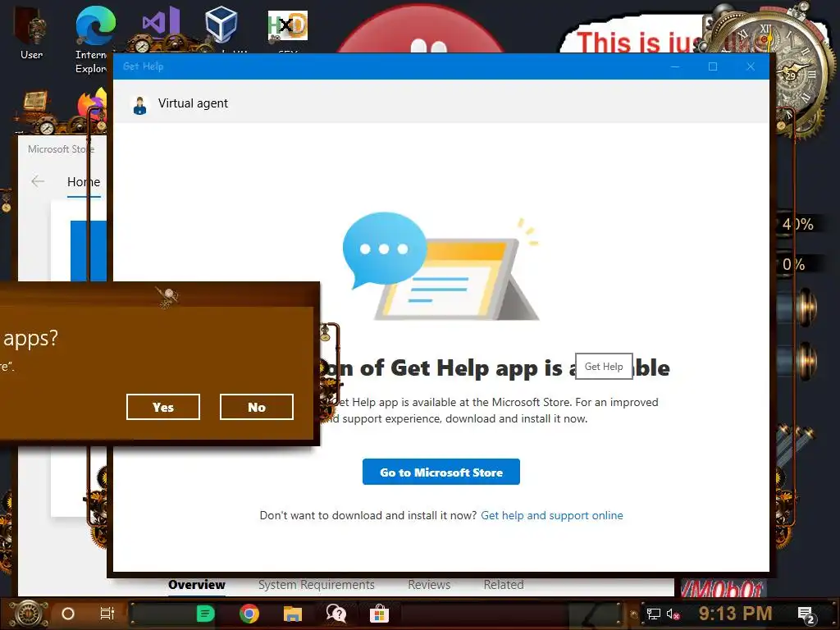Minimize the Get Help window

click(675, 66)
